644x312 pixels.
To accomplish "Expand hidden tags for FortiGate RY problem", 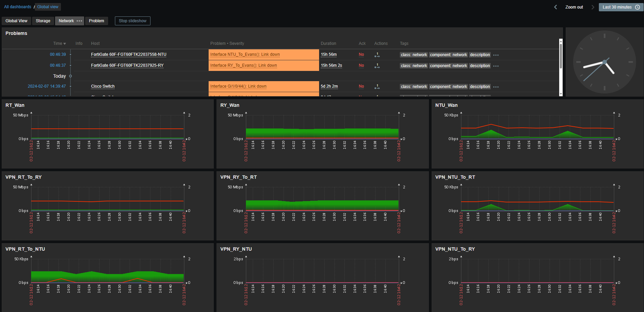I will coord(496,66).
